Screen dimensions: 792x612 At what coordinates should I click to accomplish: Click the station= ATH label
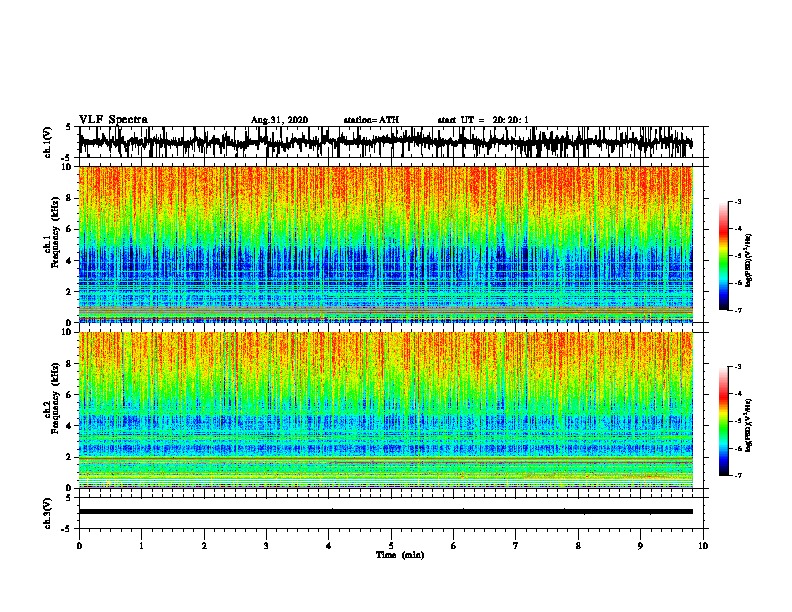click(x=371, y=120)
